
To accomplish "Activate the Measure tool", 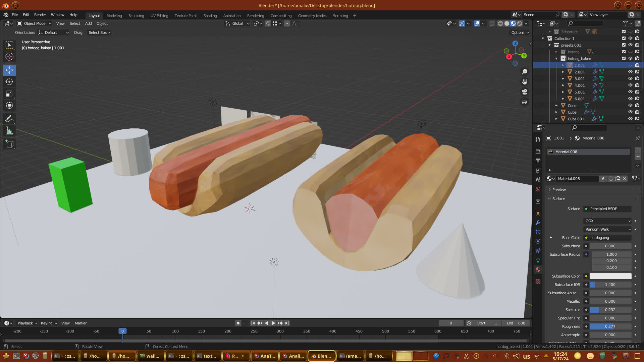I will click(9, 131).
